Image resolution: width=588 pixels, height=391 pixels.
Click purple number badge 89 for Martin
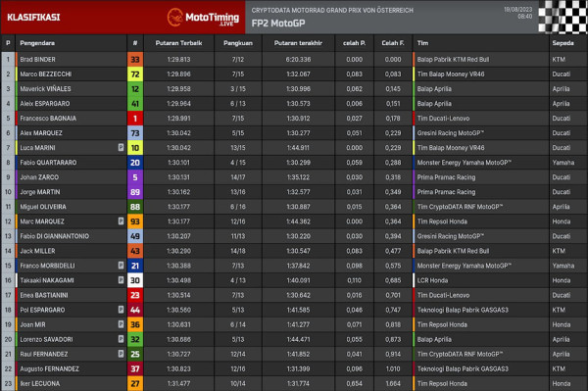point(135,192)
